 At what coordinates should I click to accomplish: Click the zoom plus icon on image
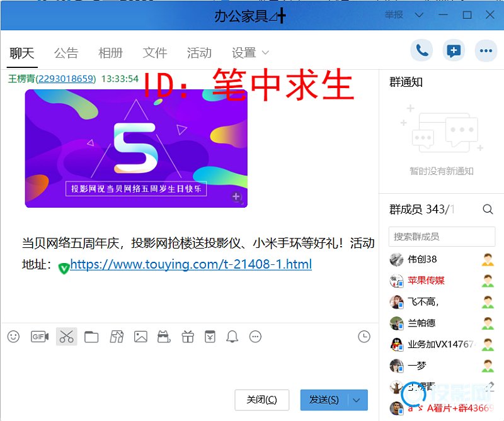237,197
